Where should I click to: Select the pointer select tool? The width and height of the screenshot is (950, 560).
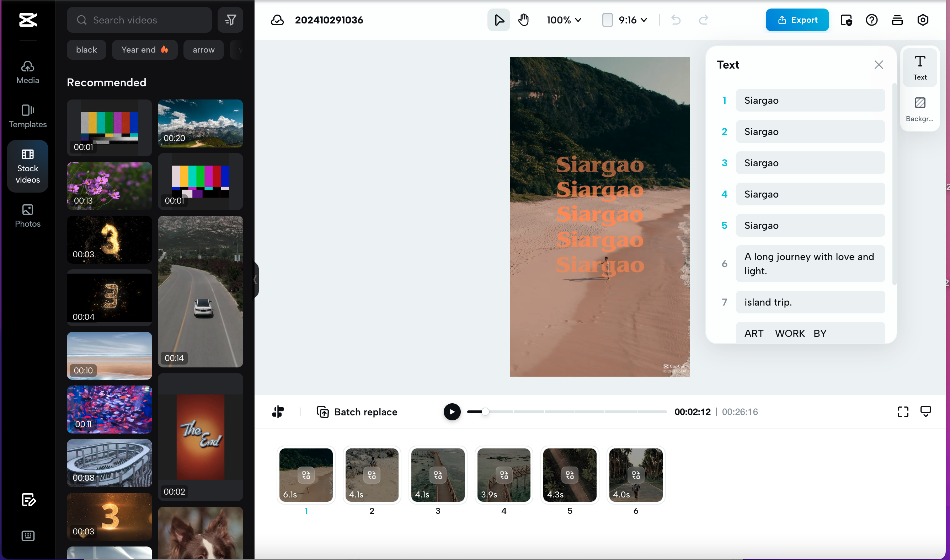pos(498,20)
